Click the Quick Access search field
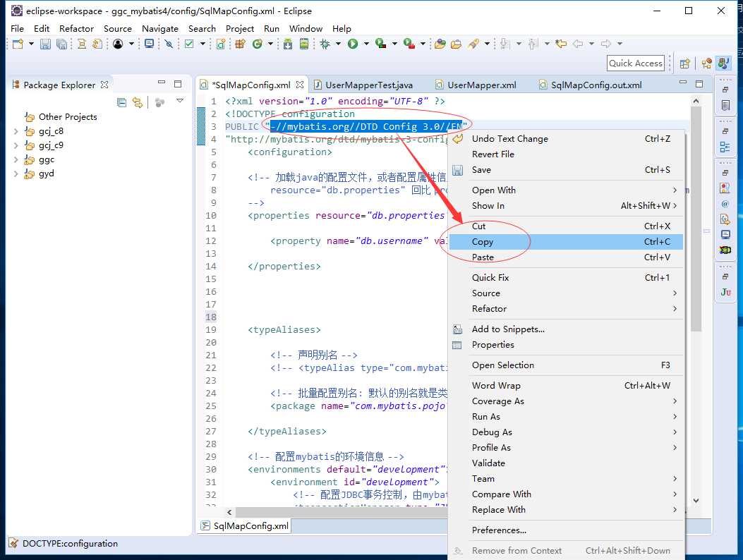Image resolution: width=743 pixels, height=560 pixels. pos(636,63)
